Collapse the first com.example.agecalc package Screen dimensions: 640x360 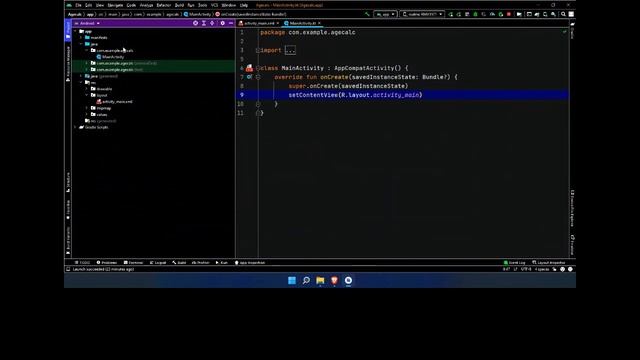point(87,50)
